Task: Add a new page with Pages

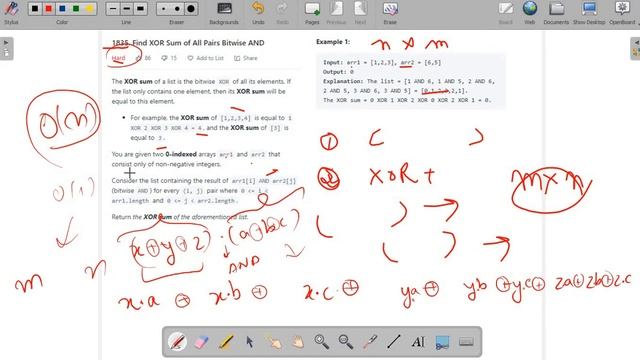Action: pos(312,13)
